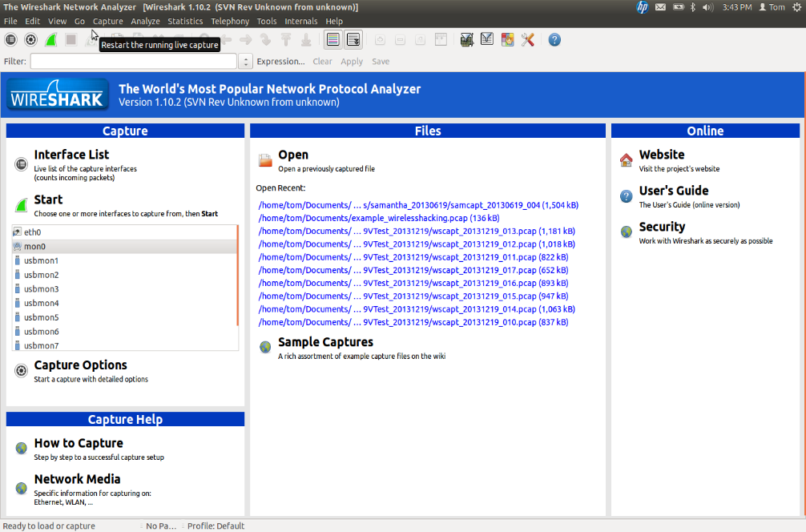The width and height of the screenshot is (806, 532).
Task: Click the battery indicator in the top panel
Action: 679,7
